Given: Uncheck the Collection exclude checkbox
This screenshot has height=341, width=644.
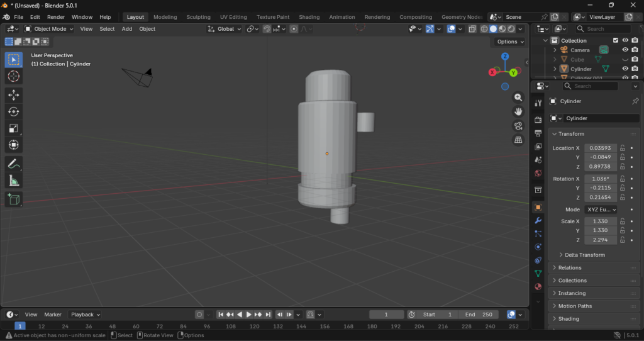Looking at the screenshot, I should [616, 40].
